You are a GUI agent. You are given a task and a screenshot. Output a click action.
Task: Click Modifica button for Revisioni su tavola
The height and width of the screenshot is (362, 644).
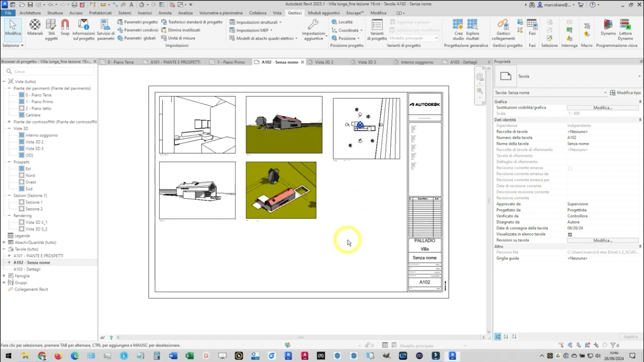(x=603, y=240)
